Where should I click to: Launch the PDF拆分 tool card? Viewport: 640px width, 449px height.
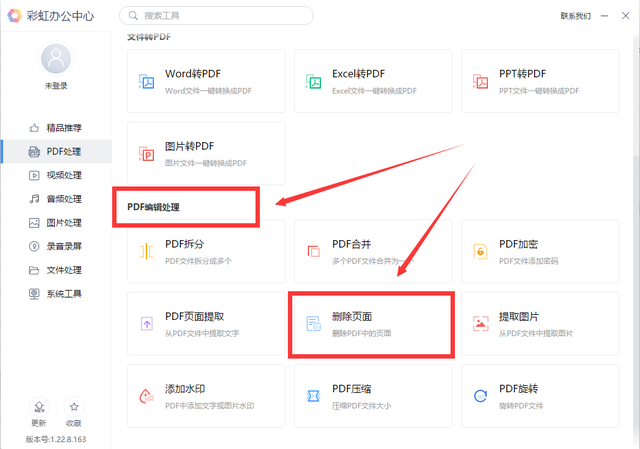206,251
